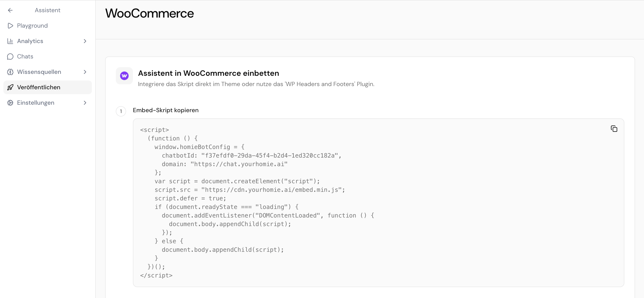Image resolution: width=644 pixels, height=298 pixels.
Task: Click the Wissensquellen brain icon
Action: click(10, 72)
